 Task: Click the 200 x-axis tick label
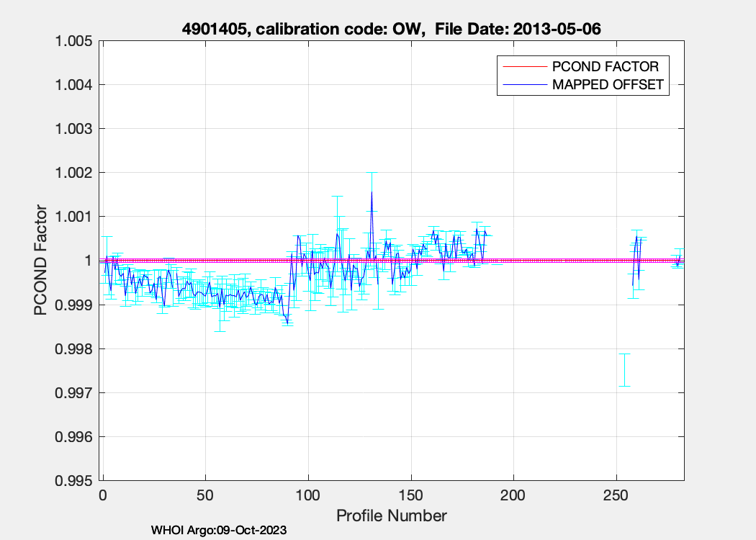tap(513, 496)
